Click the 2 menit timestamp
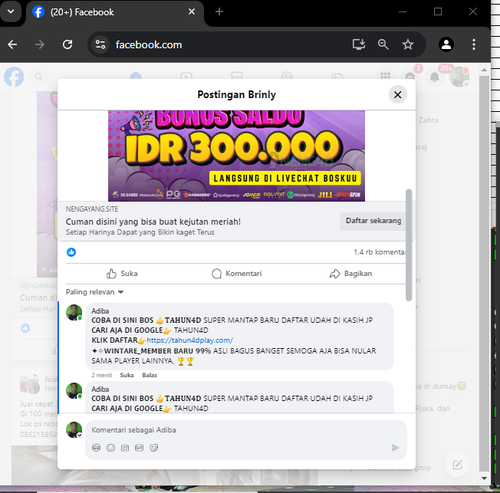This screenshot has height=493, width=500. coord(102,375)
